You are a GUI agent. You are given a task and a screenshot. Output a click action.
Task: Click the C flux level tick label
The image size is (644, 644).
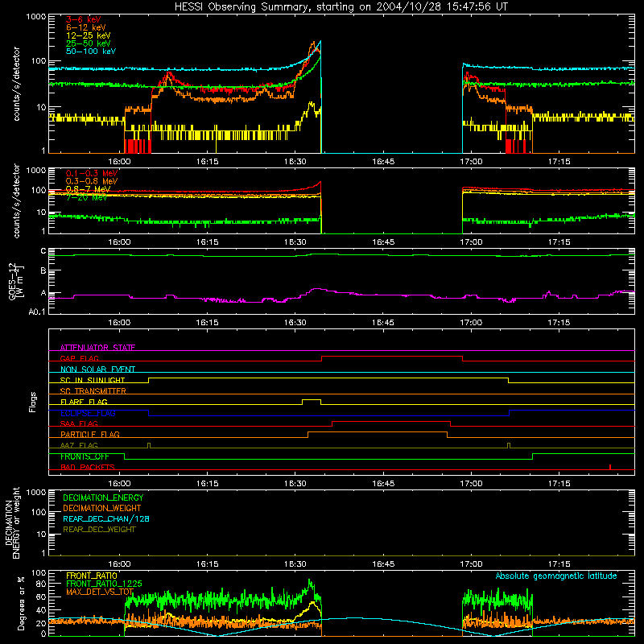[x=43, y=251]
